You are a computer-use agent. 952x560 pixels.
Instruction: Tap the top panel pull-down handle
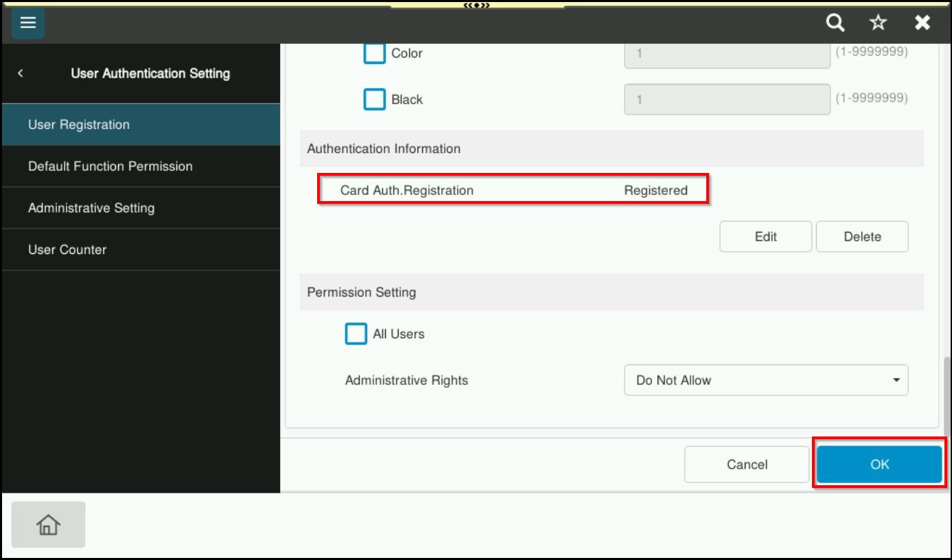pos(476,5)
